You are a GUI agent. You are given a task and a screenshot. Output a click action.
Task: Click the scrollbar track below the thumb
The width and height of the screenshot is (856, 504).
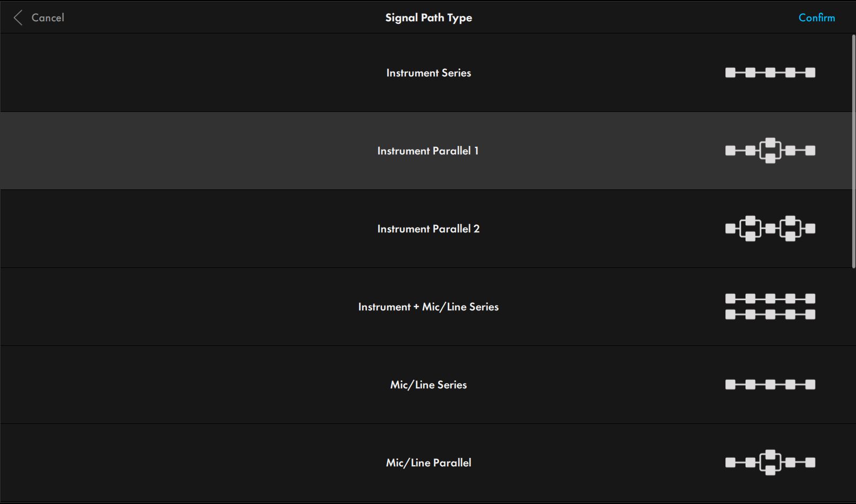pos(853,382)
